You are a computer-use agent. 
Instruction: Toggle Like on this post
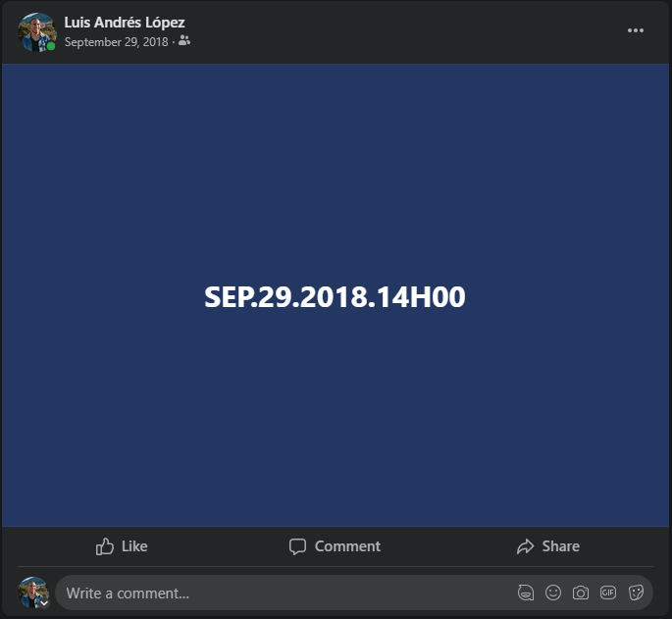point(122,546)
